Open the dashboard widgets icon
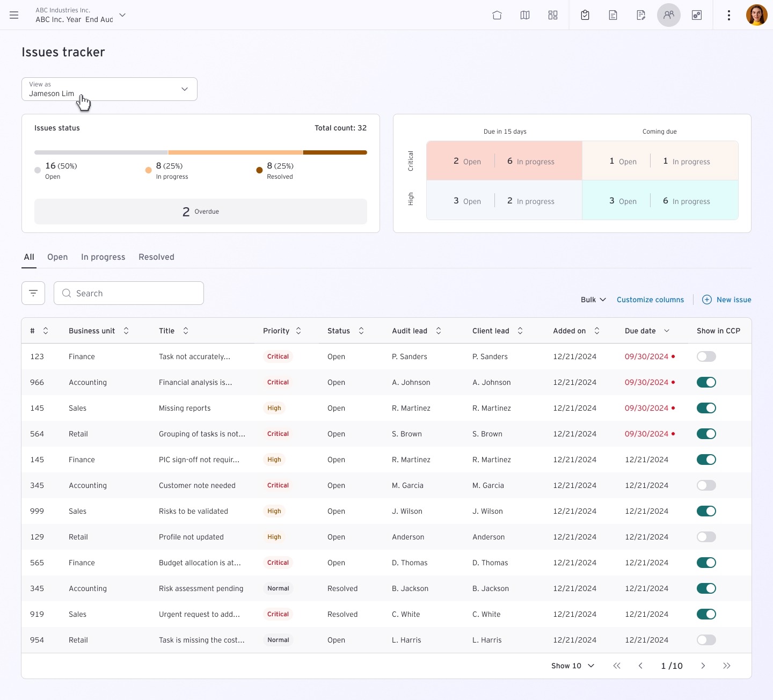The height and width of the screenshot is (700, 773). click(x=552, y=15)
